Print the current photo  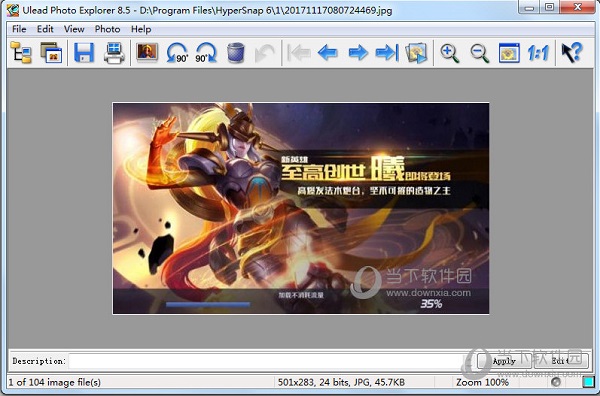[114, 52]
